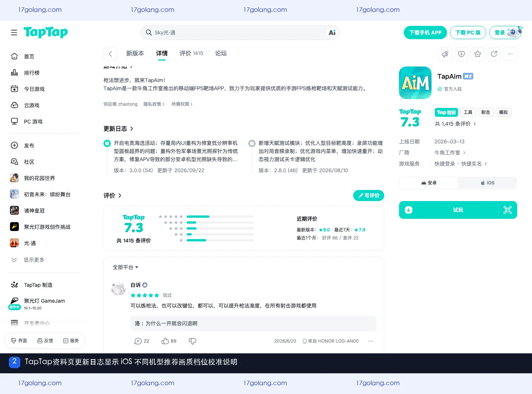Open review more options ellipsis
Image resolution: width=532 pixels, height=394 pixels.
click(371, 341)
